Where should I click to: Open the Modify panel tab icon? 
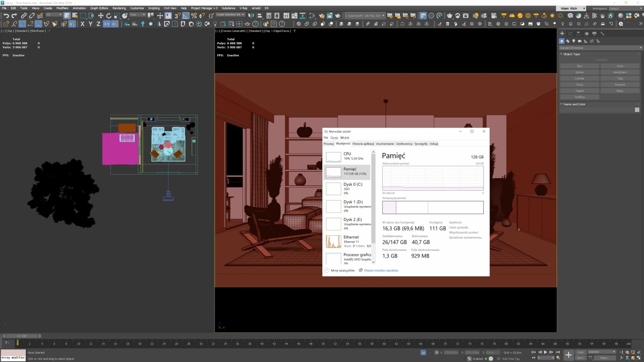570,34
